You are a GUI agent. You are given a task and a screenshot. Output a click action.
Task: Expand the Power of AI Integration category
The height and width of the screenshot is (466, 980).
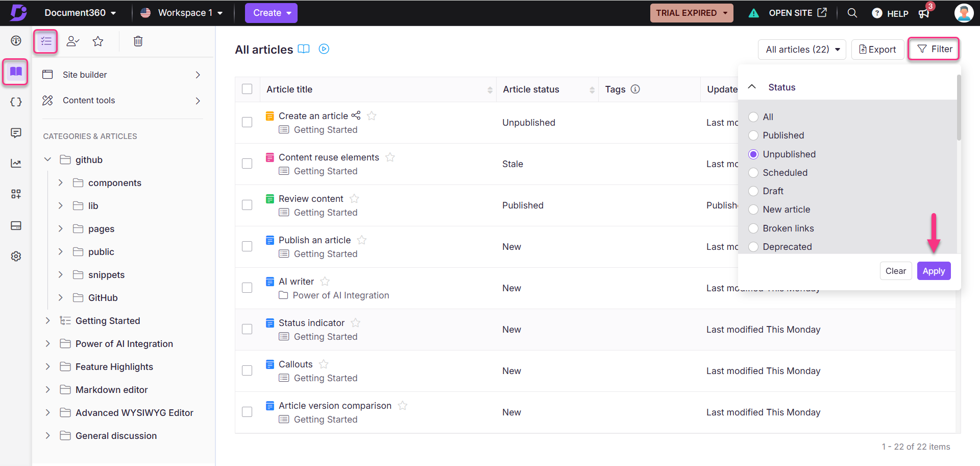point(47,343)
